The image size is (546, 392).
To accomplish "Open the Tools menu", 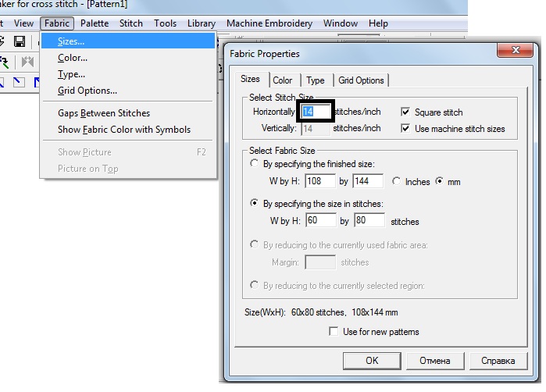I will [x=165, y=23].
